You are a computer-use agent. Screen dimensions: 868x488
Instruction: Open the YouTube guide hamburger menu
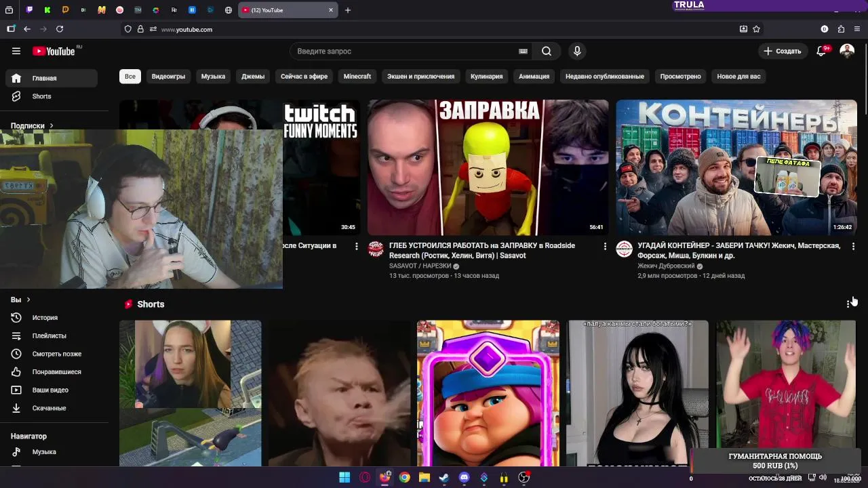pyautogui.click(x=16, y=51)
